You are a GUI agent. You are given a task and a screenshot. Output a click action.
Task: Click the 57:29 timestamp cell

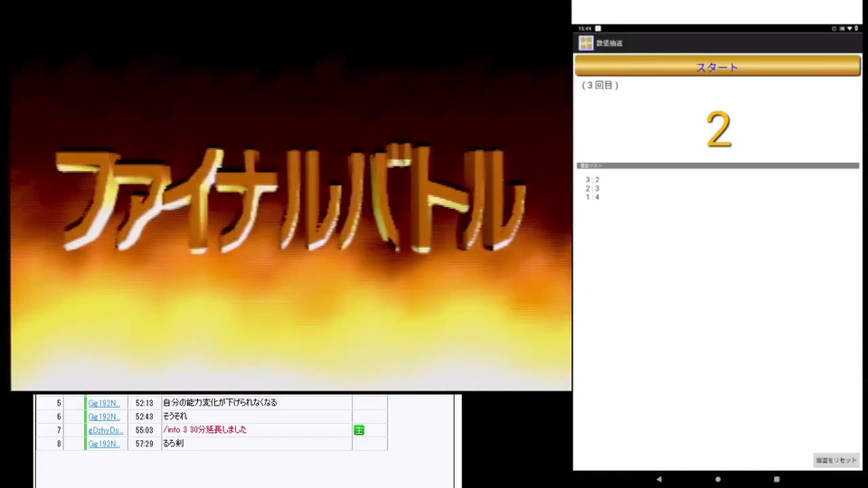pyautogui.click(x=144, y=444)
